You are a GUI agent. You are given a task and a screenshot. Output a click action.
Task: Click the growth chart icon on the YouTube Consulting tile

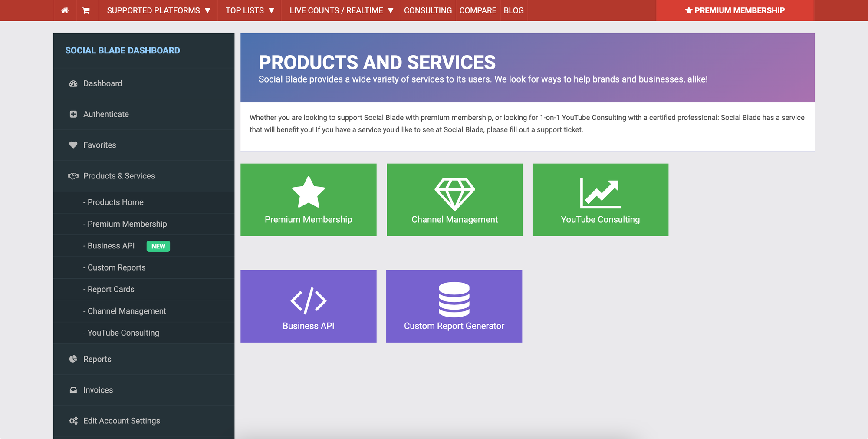coord(601,193)
